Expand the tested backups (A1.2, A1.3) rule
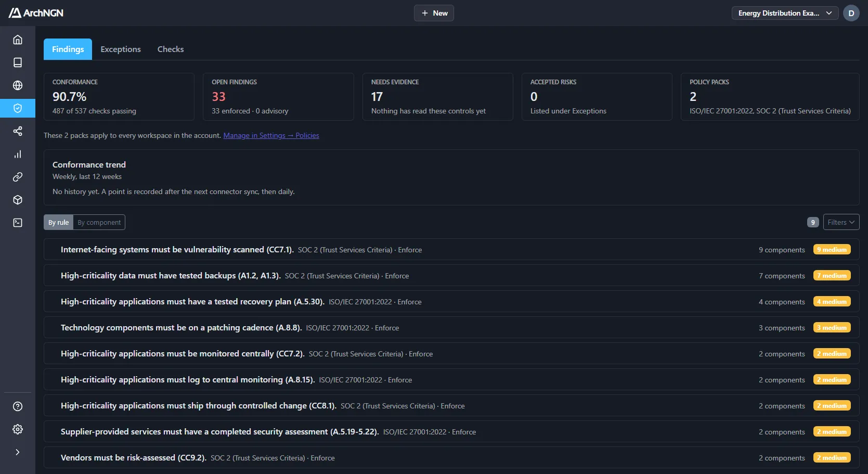Screen dimensions: 868x474 (451, 276)
